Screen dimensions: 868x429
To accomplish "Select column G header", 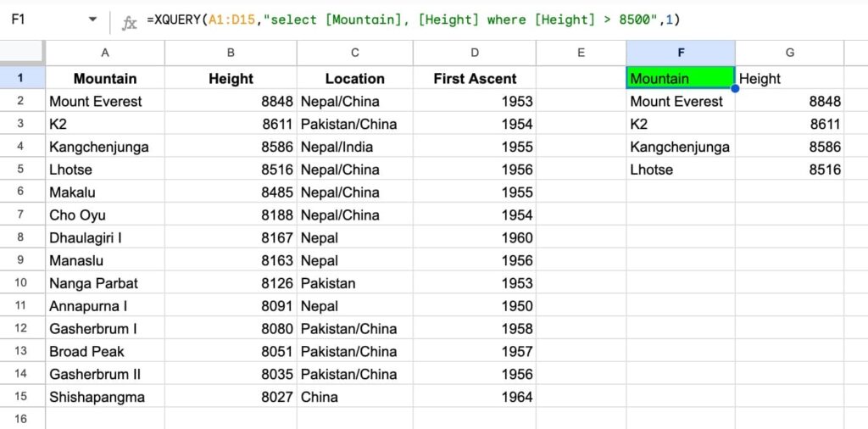I will pyautogui.click(x=789, y=53).
